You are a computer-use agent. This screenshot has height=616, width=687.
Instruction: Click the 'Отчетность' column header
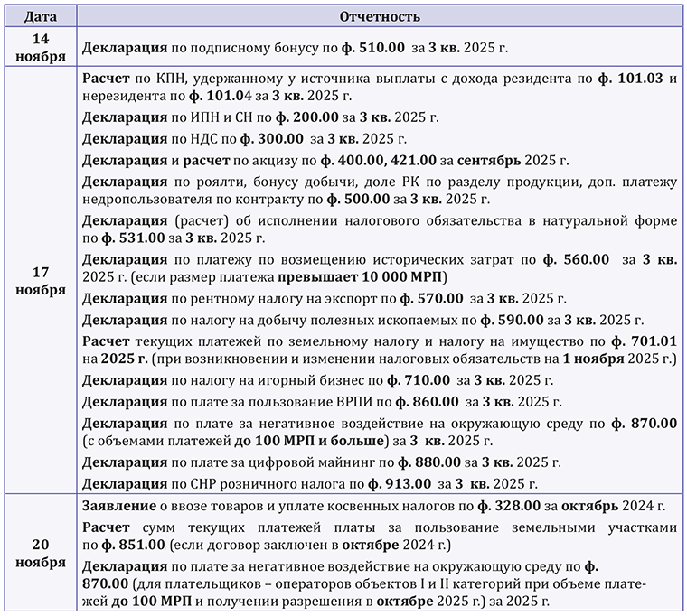click(x=379, y=16)
